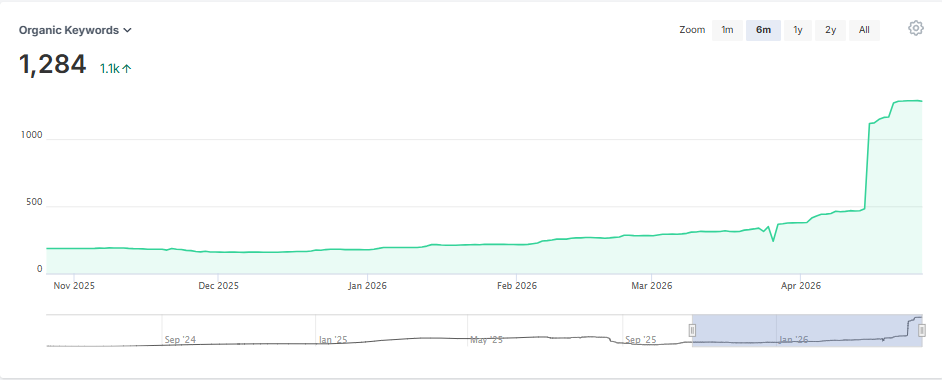Click the Zoom label text

692,30
